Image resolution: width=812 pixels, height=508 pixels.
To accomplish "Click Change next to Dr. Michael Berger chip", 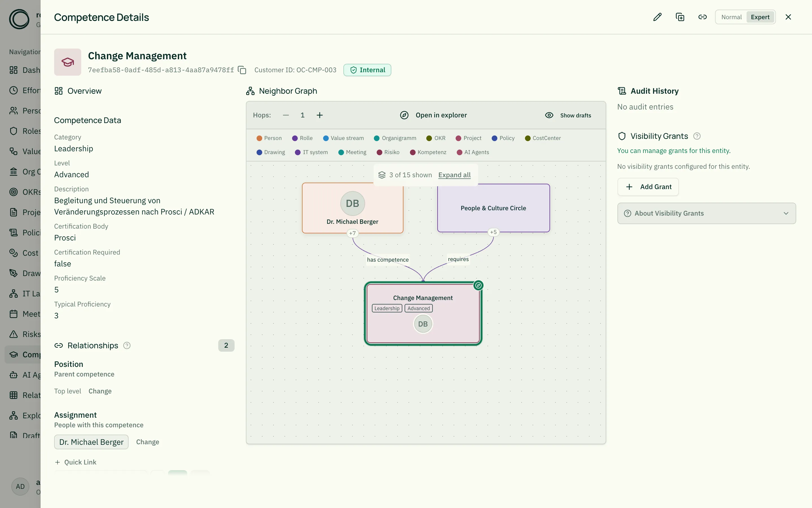I will tap(148, 442).
